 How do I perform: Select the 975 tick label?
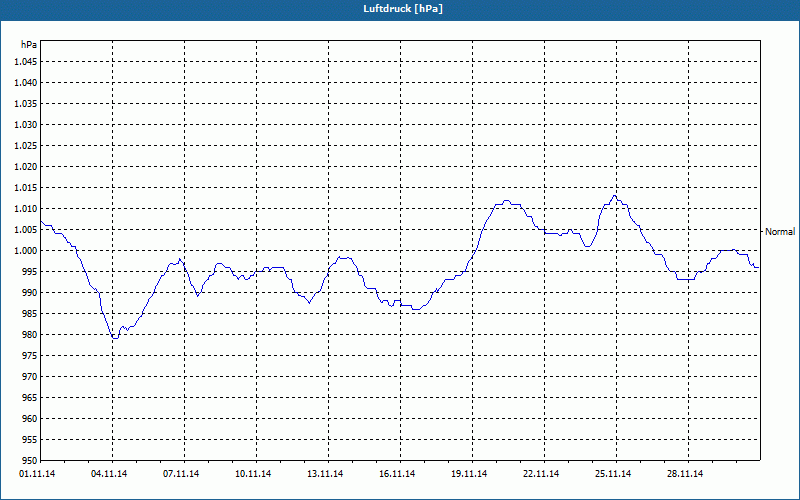(x=30, y=356)
